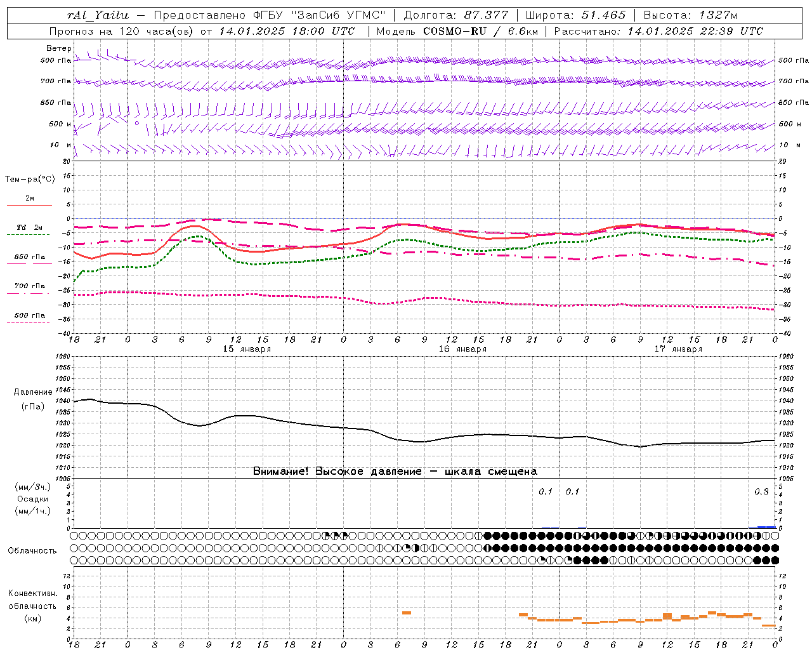Viewport: 812px width, 650px height.
Task: Click '10 м' wind level label on left
Action: coord(60,145)
